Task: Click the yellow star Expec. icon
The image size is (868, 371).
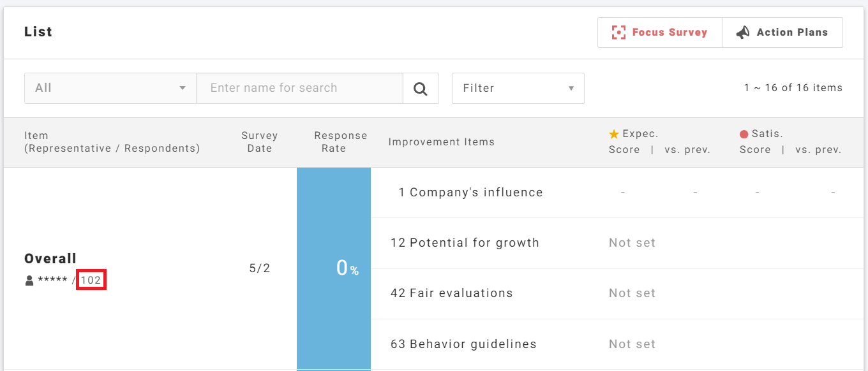Action: pos(614,134)
